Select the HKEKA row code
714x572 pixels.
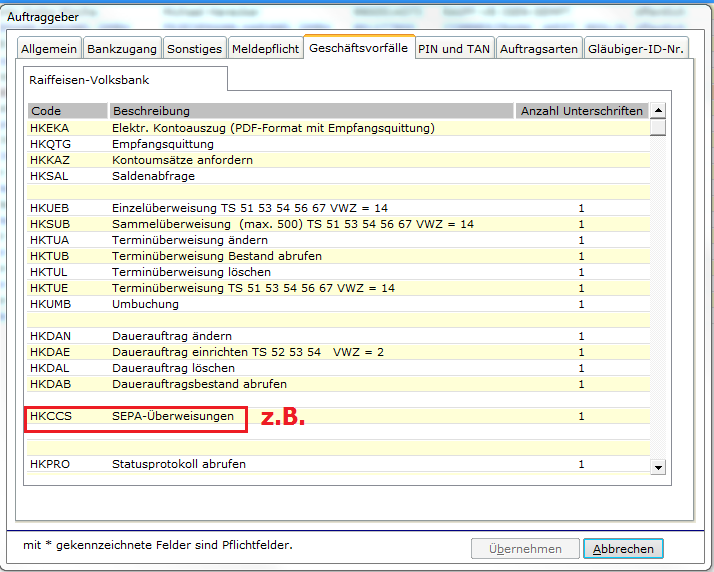pyautogui.click(x=49, y=128)
